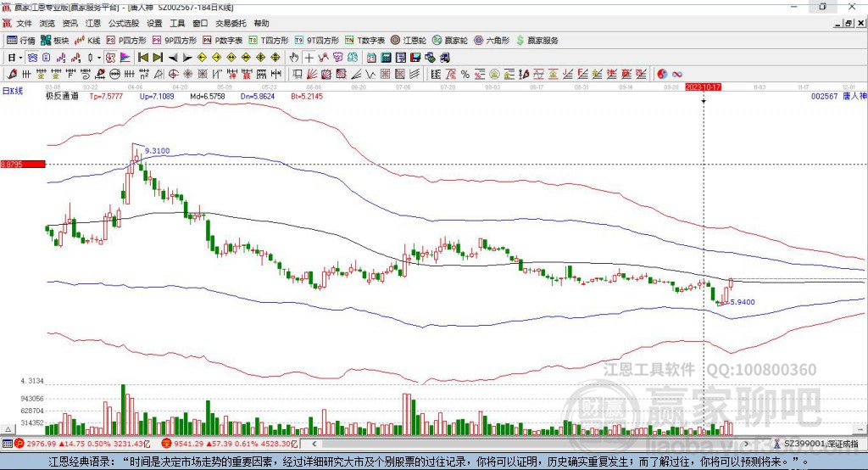
Task: Click the red pencil draw icon
Action: click(12, 75)
